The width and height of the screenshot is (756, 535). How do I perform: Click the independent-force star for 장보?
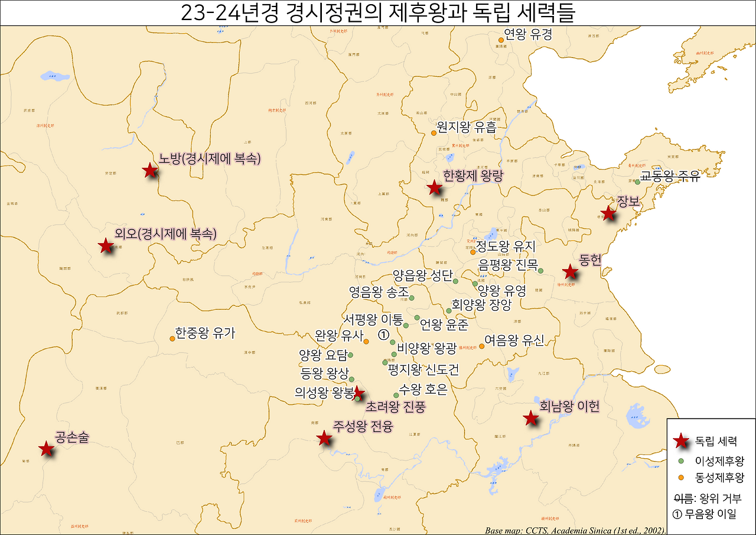click(610, 212)
